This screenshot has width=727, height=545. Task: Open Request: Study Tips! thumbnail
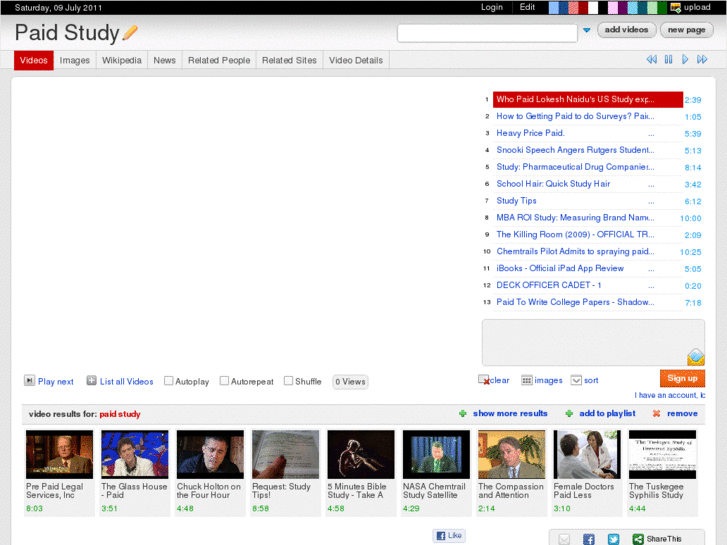(286, 454)
